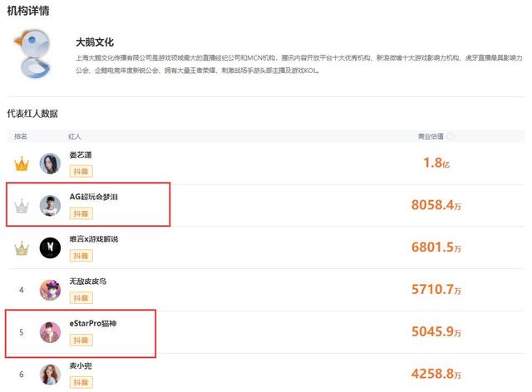Image resolution: width=532 pixels, height=392 pixels.
Task: Click the silver crown rank-two icon
Action: click(x=22, y=205)
